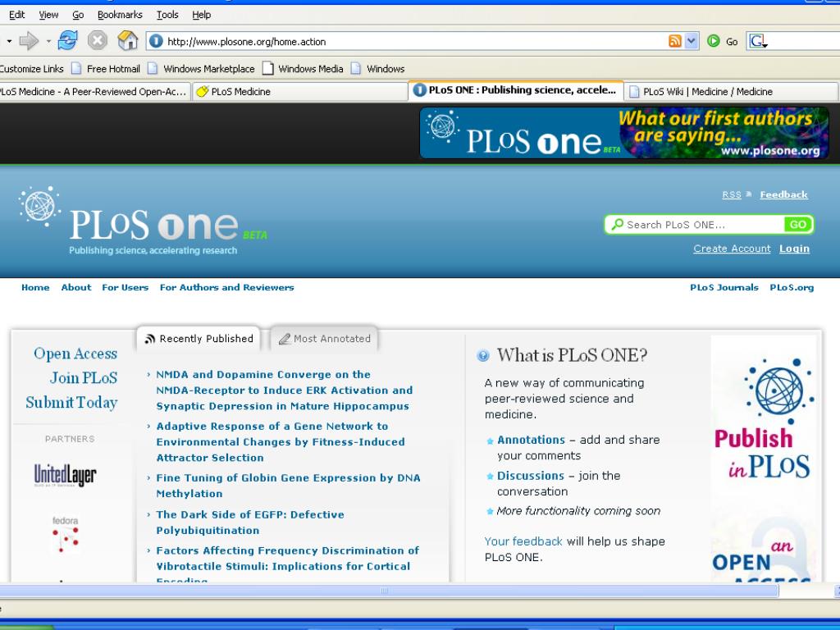This screenshot has height=630, width=840.
Task: Select the Most Annotated tab
Action: point(324,339)
